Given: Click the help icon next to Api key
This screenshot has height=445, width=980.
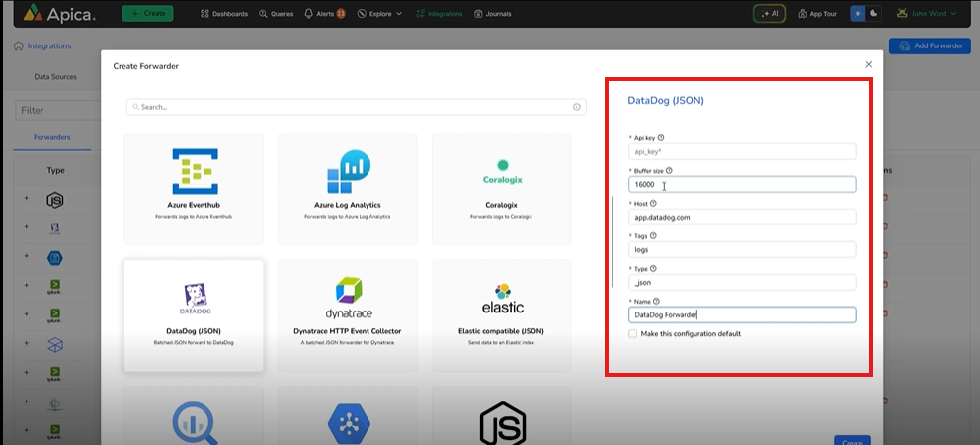Looking at the screenshot, I should point(661,138).
